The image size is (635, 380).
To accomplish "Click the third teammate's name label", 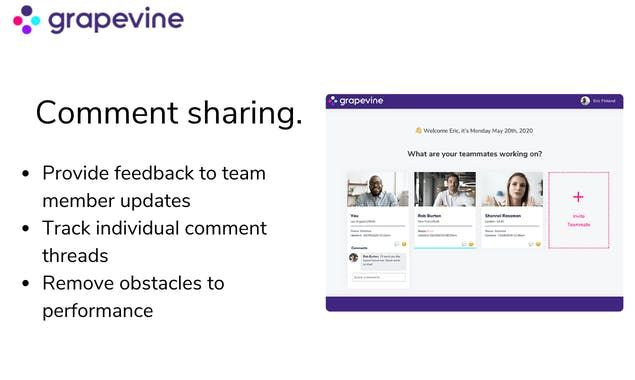I will 503,216.
